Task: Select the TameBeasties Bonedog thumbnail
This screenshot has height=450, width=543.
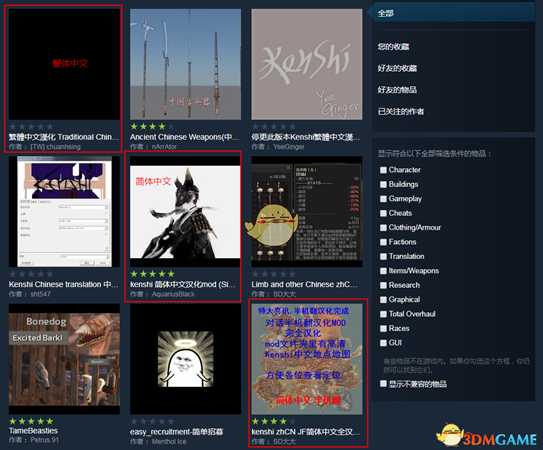Action: (x=64, y=359)
